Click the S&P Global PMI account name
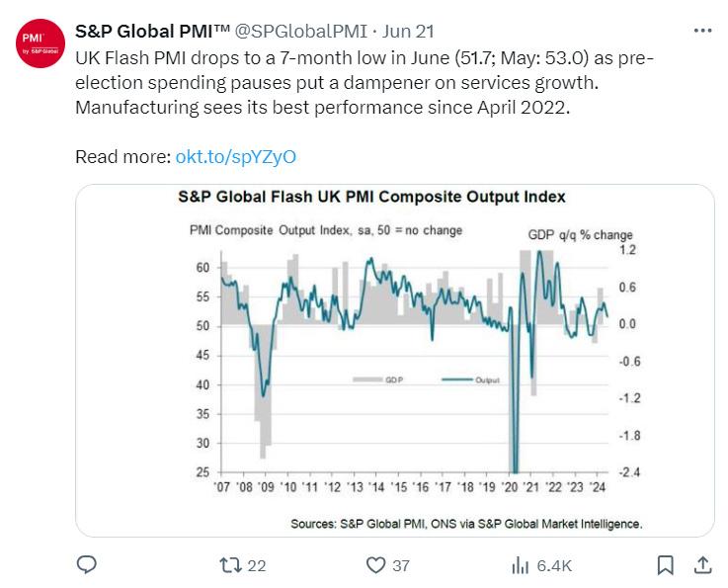 [152, 31]
